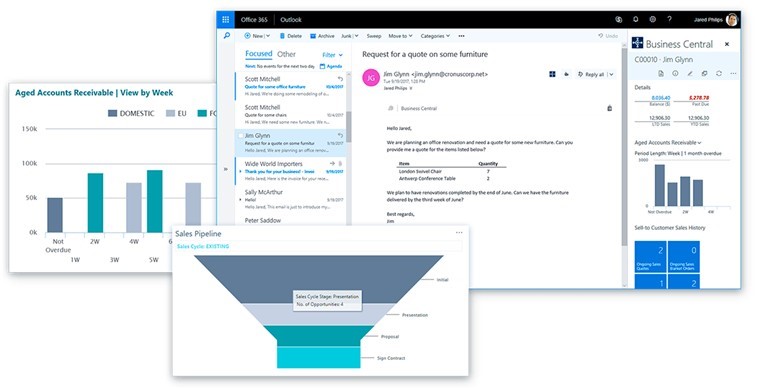Open the Filter dropdown in the message list
Viewport: 757px width, 388px height.
332,55
